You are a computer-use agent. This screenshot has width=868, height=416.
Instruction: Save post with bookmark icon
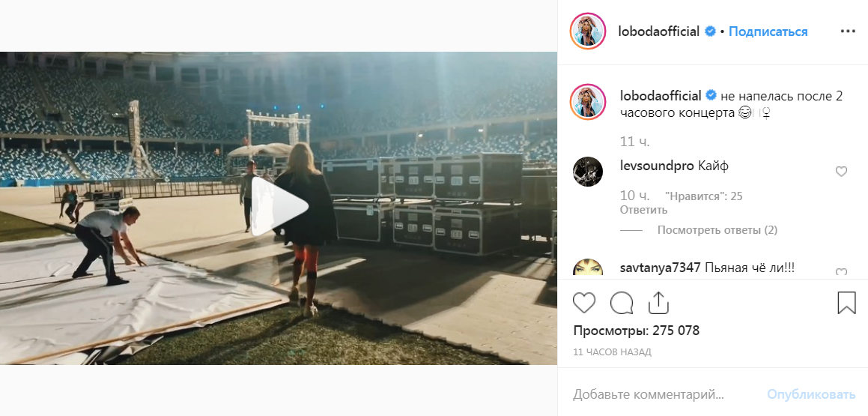[x=846, y=303]
